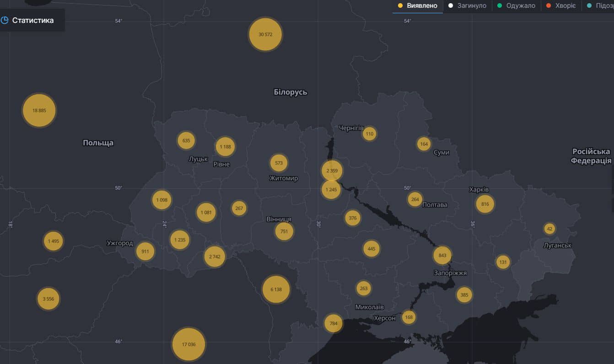Select the 17 036 bubble in Romania

pos(189,344)
